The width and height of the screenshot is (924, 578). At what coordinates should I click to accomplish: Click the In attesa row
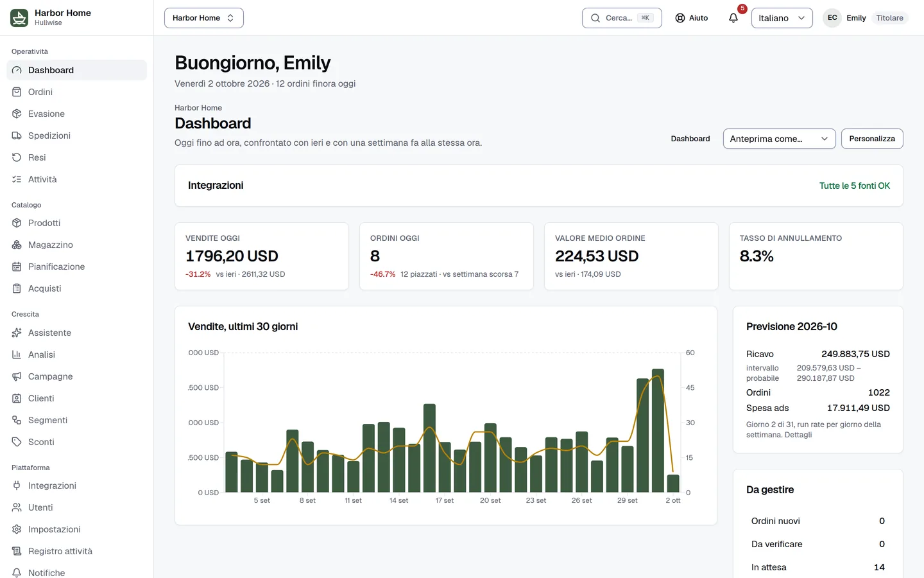pyautogui.click(x=818, y=567)
